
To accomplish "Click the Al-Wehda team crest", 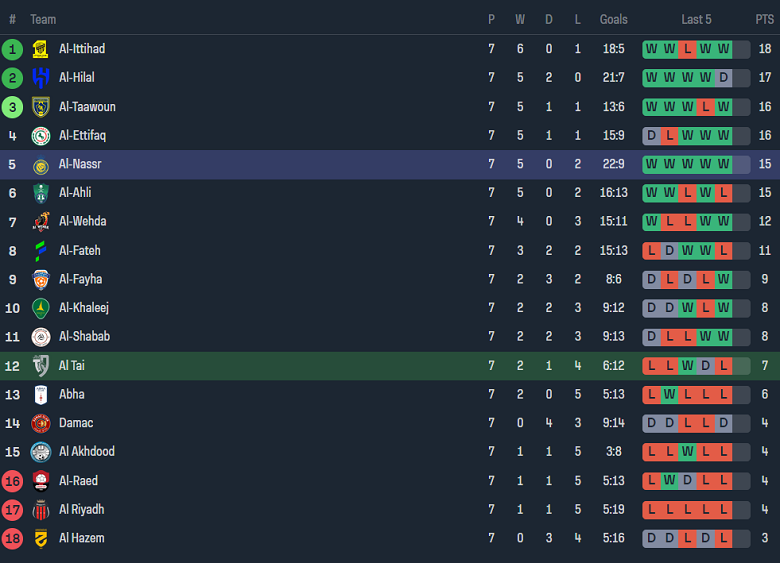I will (x=41, y=222).
